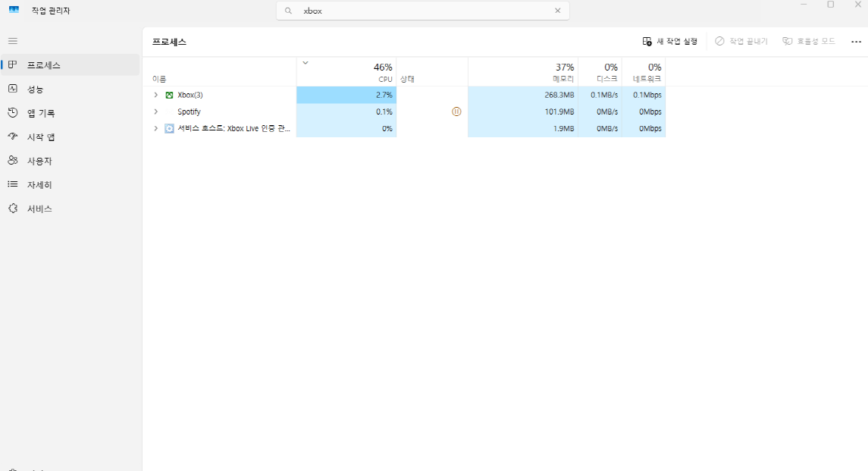Click the 0.1% CPU value for Spotify
The image size is (868, 471).
(x=384, y=111)
